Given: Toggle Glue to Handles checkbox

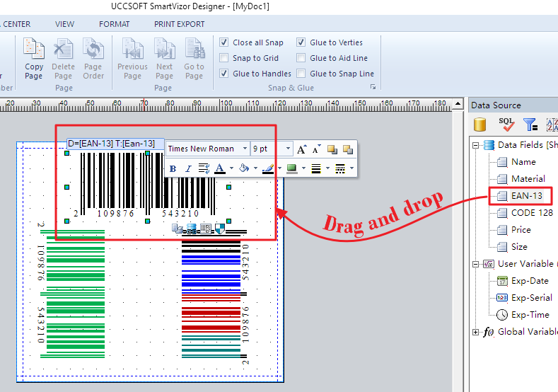Looking at the screenshot, I should (224, 74).
